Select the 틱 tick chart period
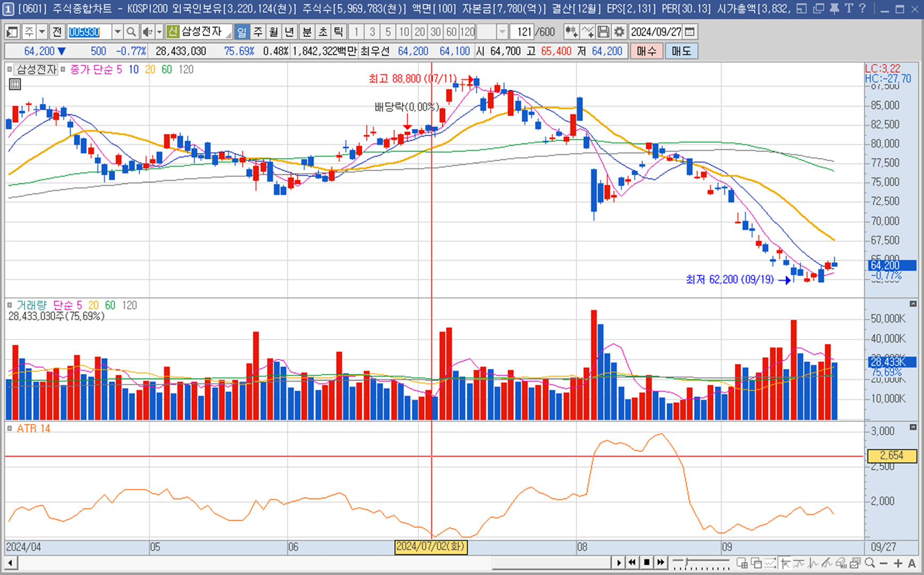The image size is (924, 575). click(x=338, y=32)
